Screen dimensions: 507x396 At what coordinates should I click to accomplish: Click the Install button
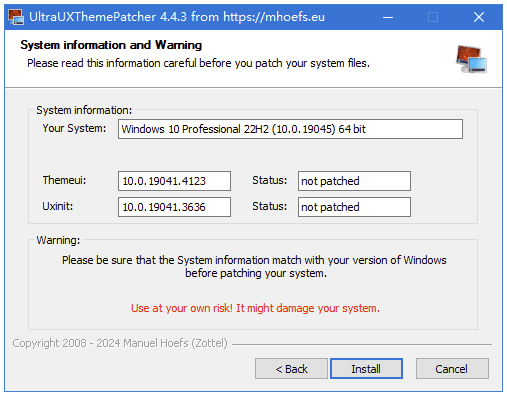[x=366, y=369]
